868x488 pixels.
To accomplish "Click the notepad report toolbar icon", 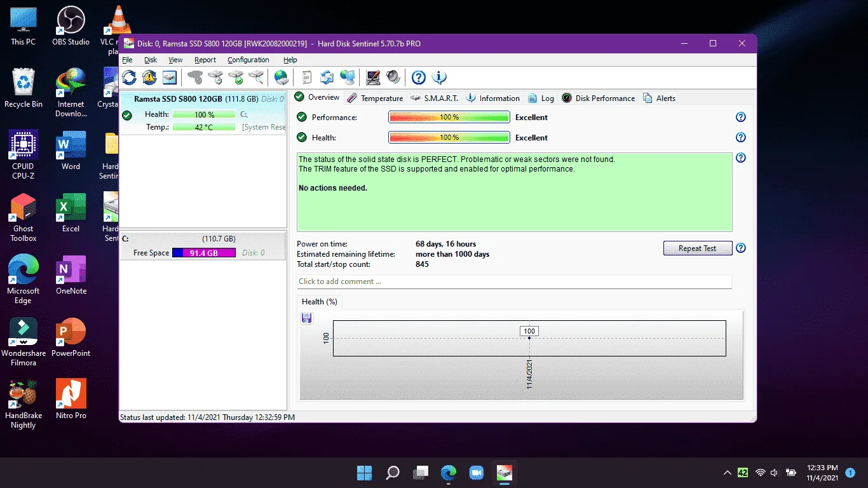I will point(306,78).
